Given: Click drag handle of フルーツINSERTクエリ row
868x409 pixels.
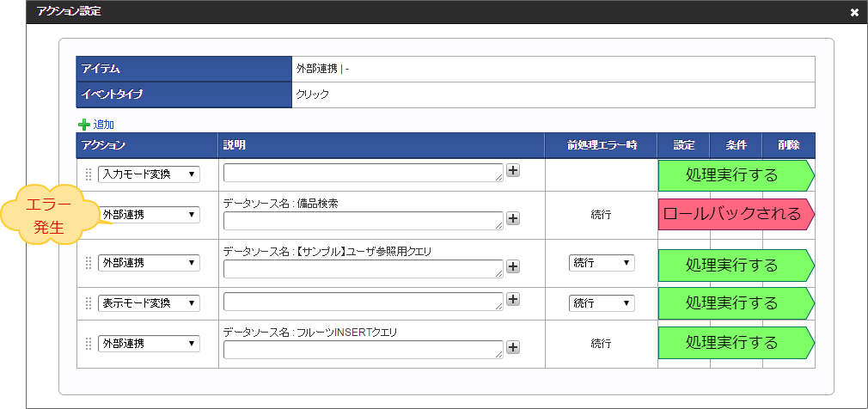Looking at the screenshot, I should coord(88,344).
